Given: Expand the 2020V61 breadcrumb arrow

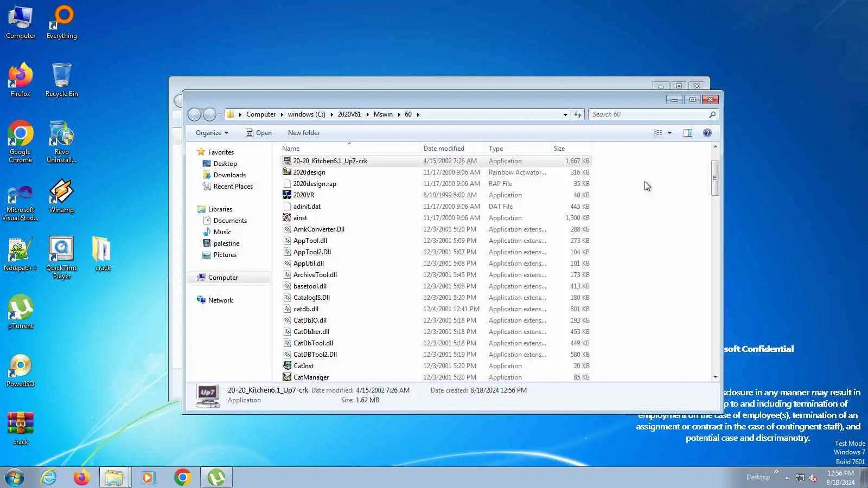Looking at the screenshot, I should [x=367, y=114].
